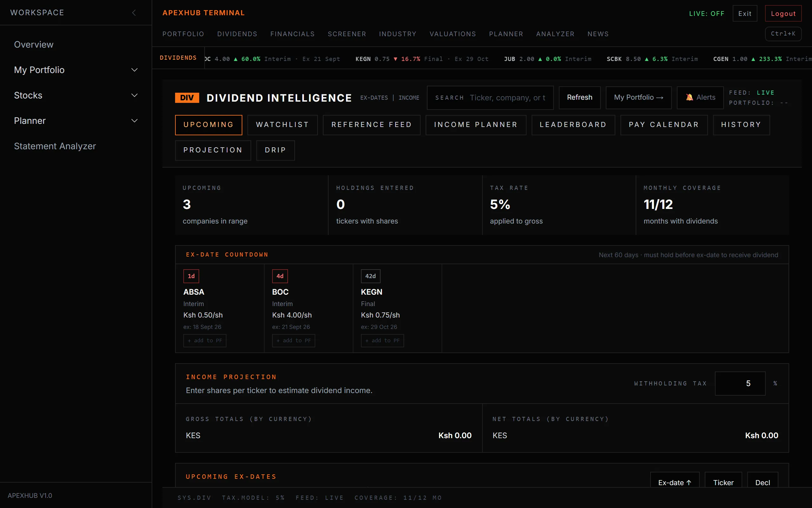Toggle the LIVE: OFF indicator
The height and width of the screenshot is (508, 812).
click(x=707, y=13)
